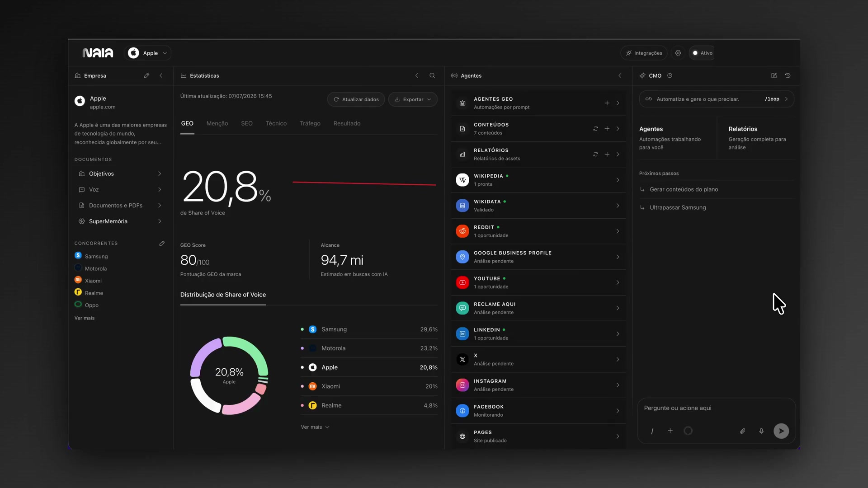Viewport: 868px width, 488px height.
Task: Open the Reddit agent icon
Action: (x=462, y=231)
